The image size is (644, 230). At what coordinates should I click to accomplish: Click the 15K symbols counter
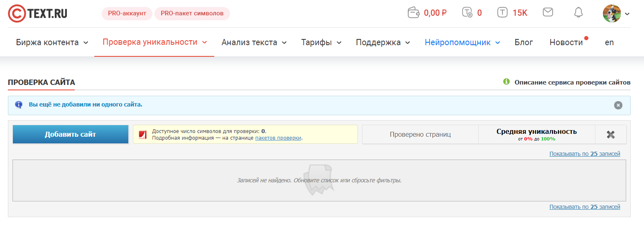[520, 13]
